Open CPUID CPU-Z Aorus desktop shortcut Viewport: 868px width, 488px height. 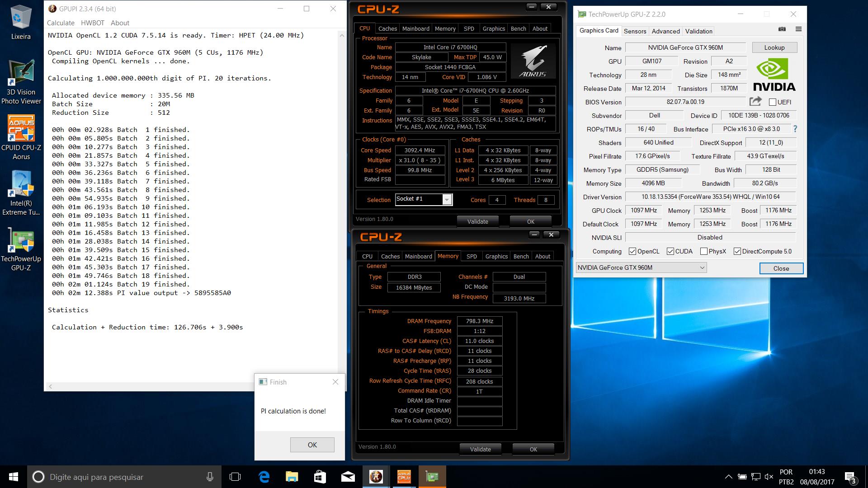point(21,138)
